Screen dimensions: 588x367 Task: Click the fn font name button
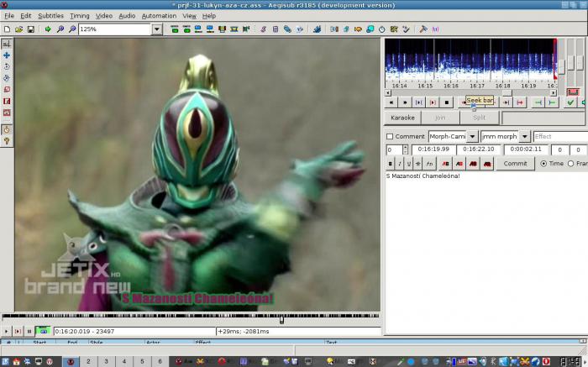(429, 164)
